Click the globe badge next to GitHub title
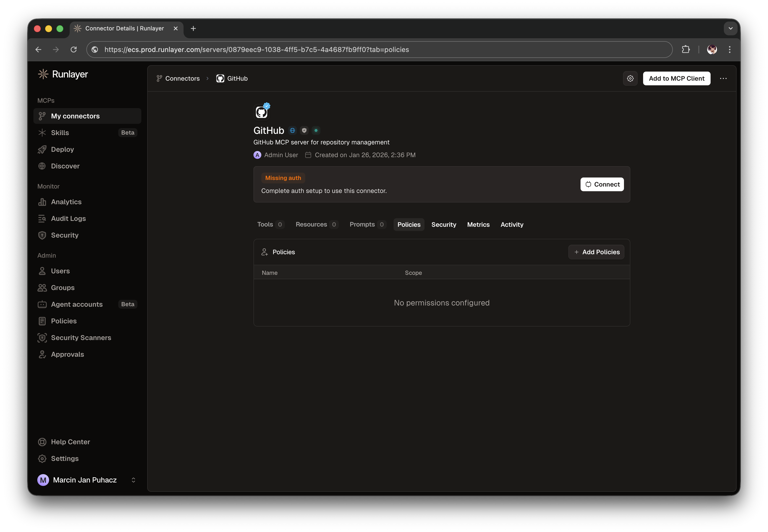This screenshot has height=532, width=768. coord(292,130)
